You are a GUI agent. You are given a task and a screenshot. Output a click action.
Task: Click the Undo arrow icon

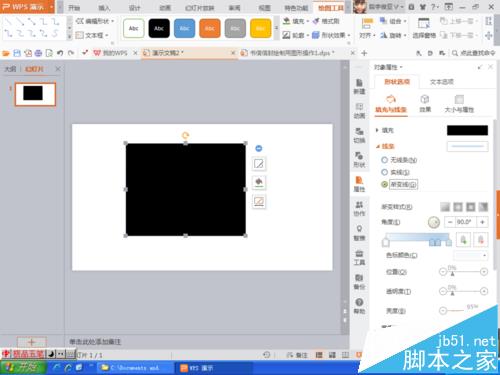pos(60,53)
